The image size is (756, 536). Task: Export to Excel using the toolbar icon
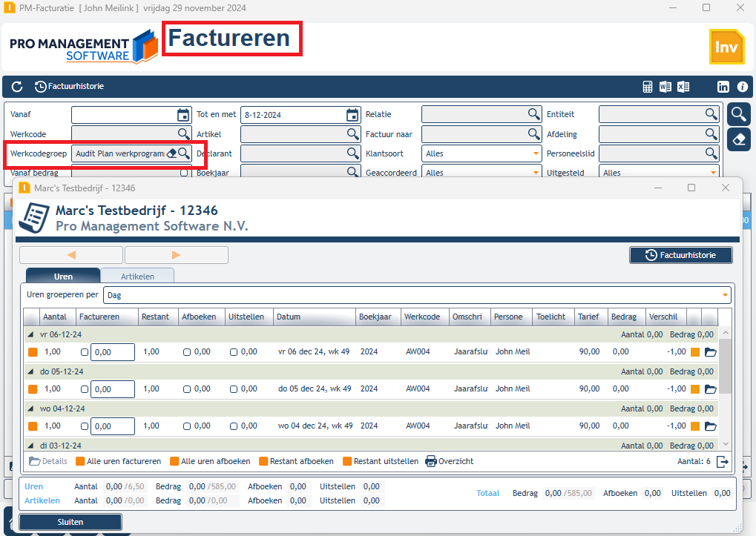tap(683, 87)
